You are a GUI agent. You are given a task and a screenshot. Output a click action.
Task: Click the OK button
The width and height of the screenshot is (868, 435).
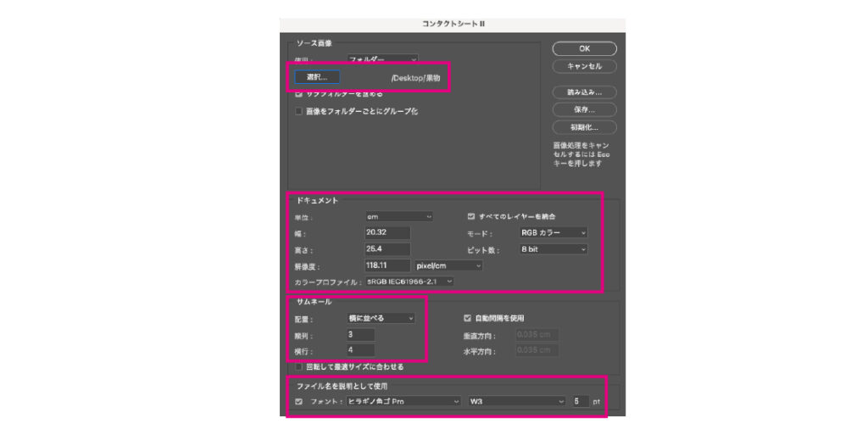tap(584, 48)
